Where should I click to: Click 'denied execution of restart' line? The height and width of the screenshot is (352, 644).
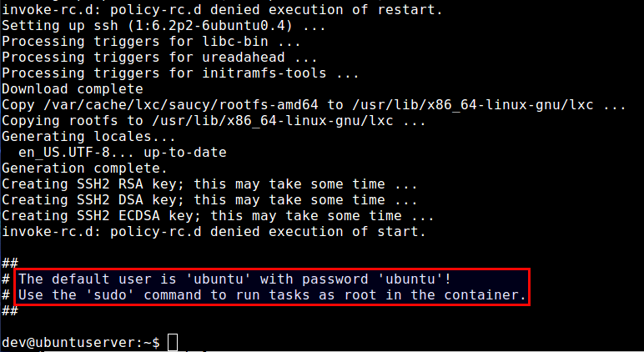coord(222,9)
